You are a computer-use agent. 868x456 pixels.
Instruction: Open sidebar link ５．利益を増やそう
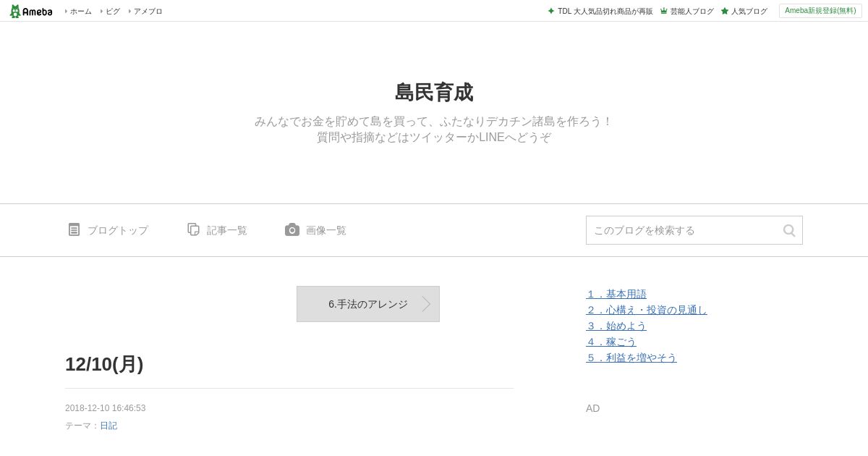tap(631, 358)
